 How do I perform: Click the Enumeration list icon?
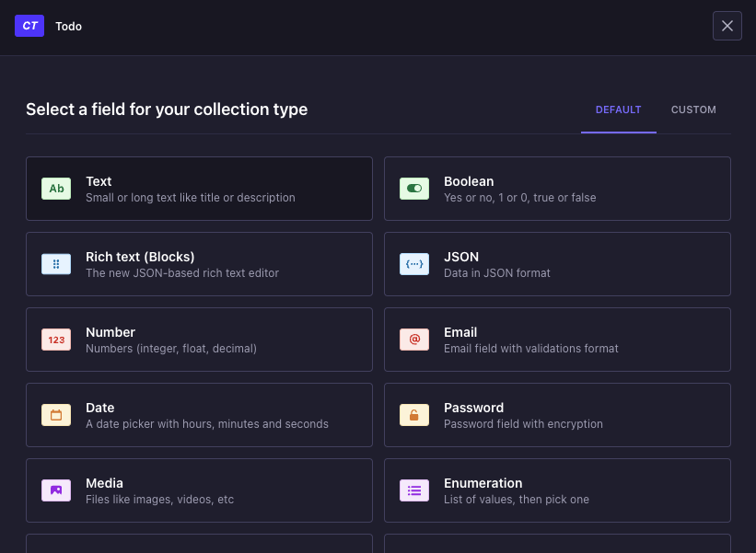414,490
